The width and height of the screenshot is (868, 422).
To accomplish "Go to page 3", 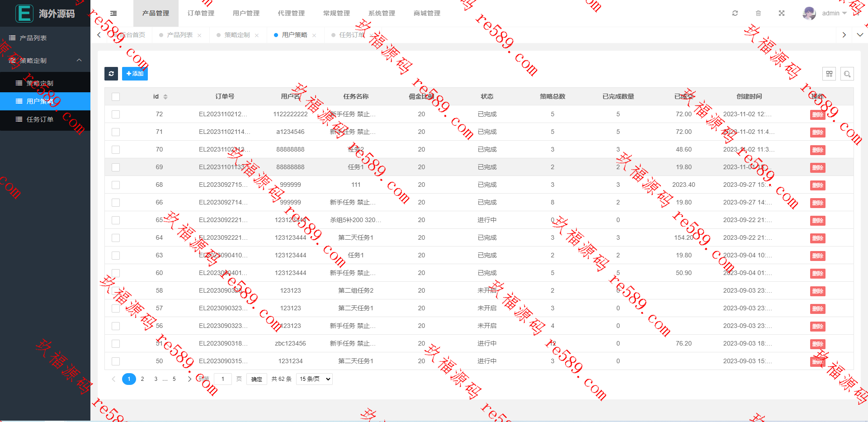I will click(x=156, y=379).
